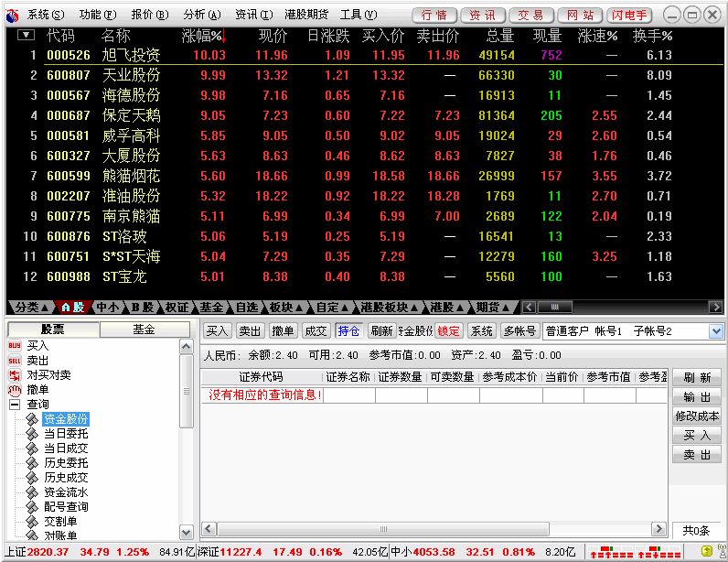Image resolution: width=728 pixels, height=562 pixels.
Task: Click the 证券代码 column header
Action: (261, 377)
